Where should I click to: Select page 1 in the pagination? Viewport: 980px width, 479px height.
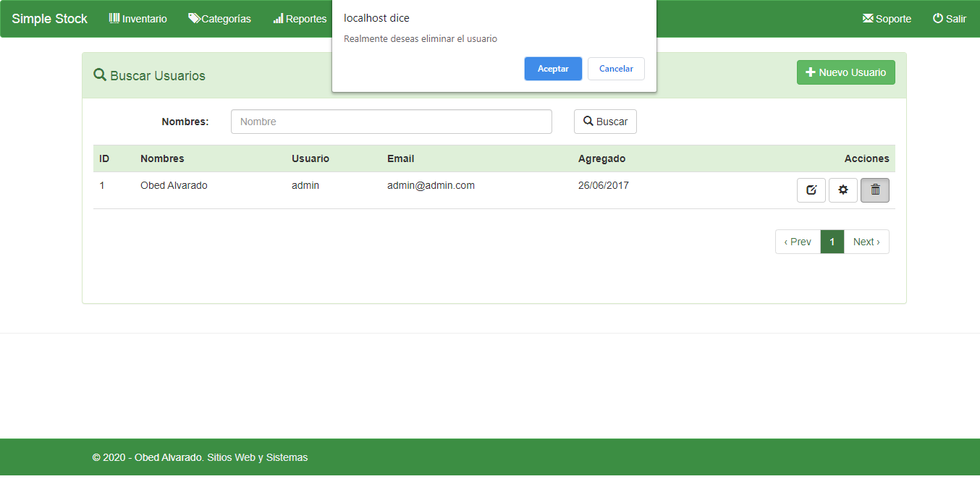pos(832,242)
